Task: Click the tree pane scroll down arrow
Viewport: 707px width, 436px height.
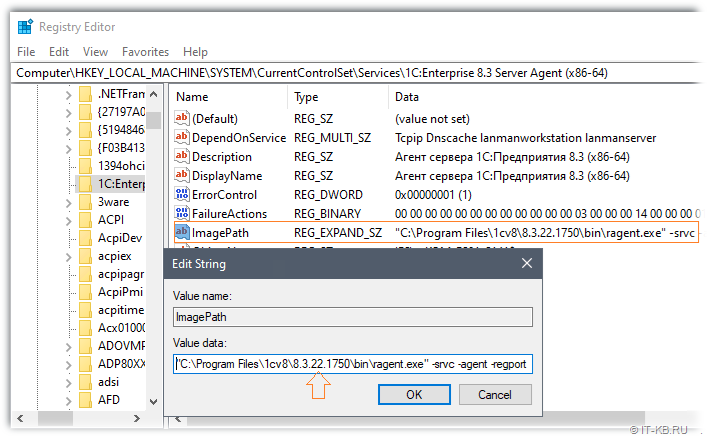Action: 153,401
